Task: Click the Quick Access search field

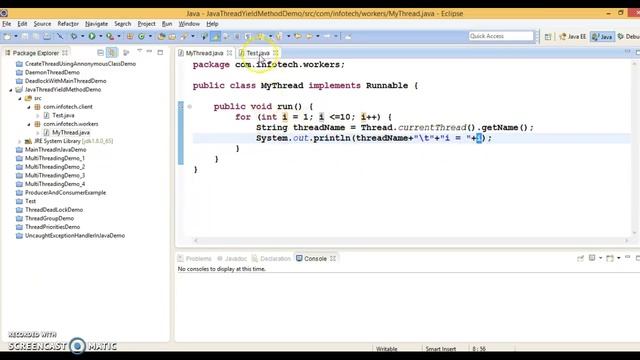Action: [x=501, y=36]
